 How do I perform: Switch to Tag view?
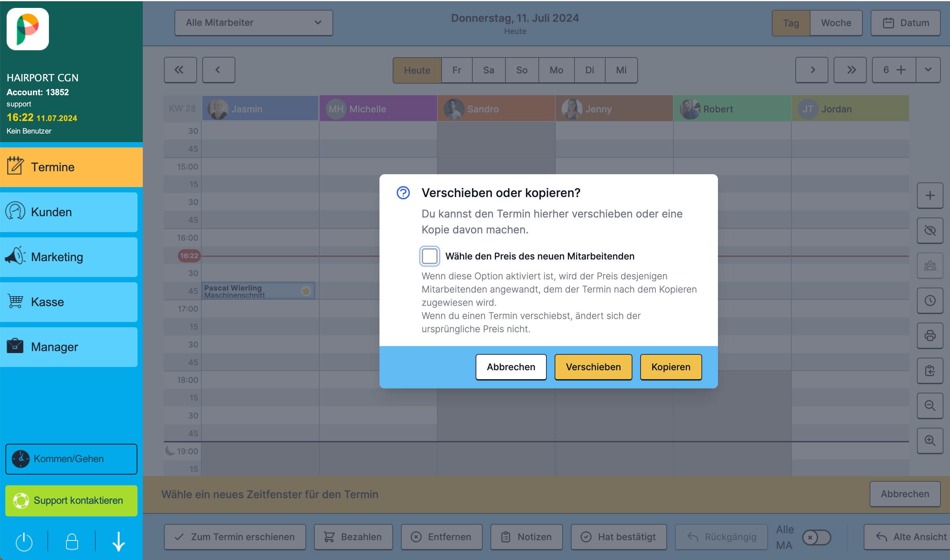pyautogui.click(x=791, y=23)
